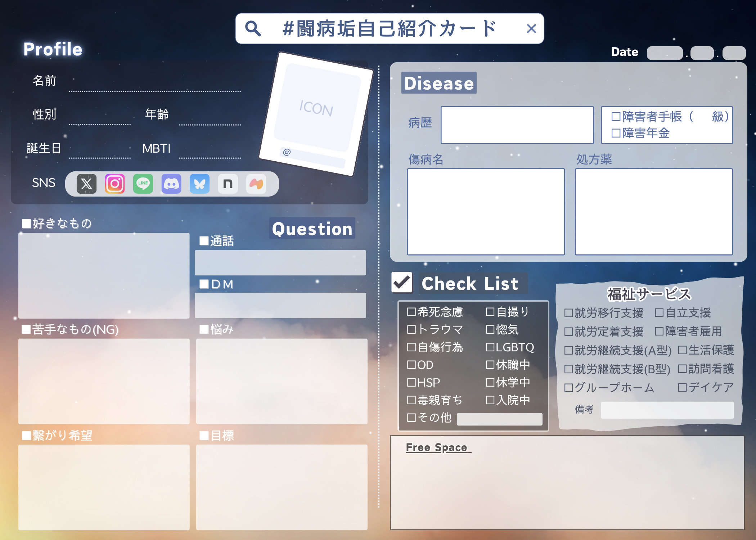Select the Instagram icon

(x=114, y=184)
